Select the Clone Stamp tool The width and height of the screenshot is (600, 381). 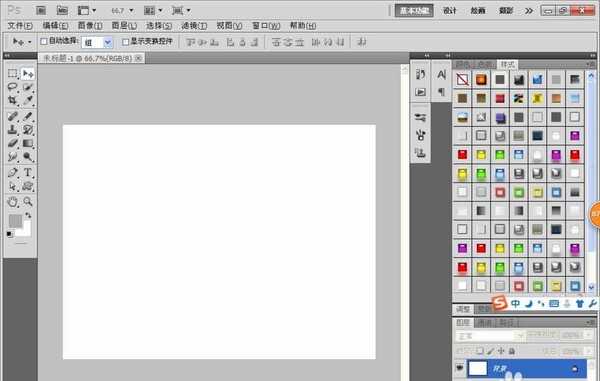click(x=13, y=130)
